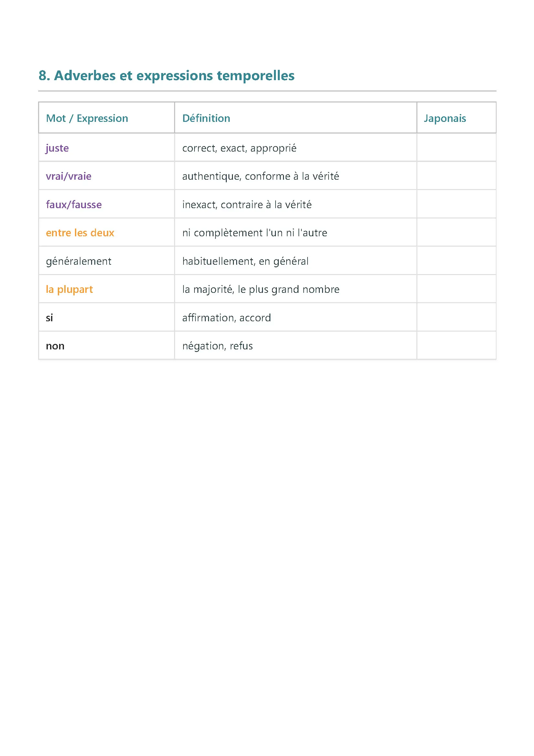This screenshot has width=534, height=756.
Task: Click the "Mot / Expression" column header
Action: [x=87, y=118]
